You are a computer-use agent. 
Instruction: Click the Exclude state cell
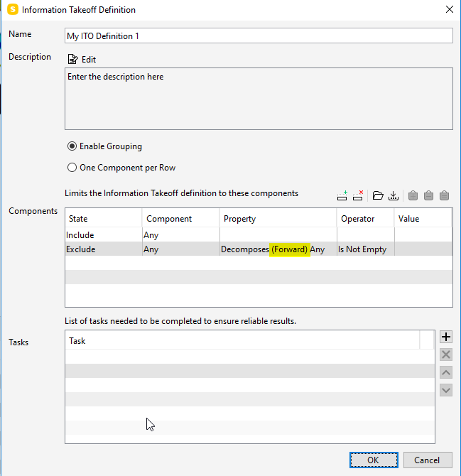point(104,249)
